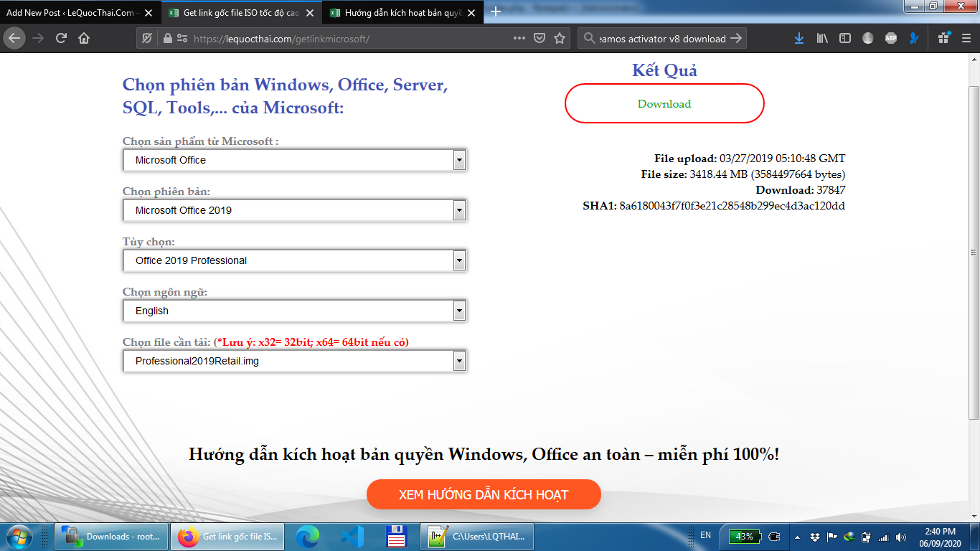Open Notepad++ C:\Users window in taskbar

[x=479, y=536]
